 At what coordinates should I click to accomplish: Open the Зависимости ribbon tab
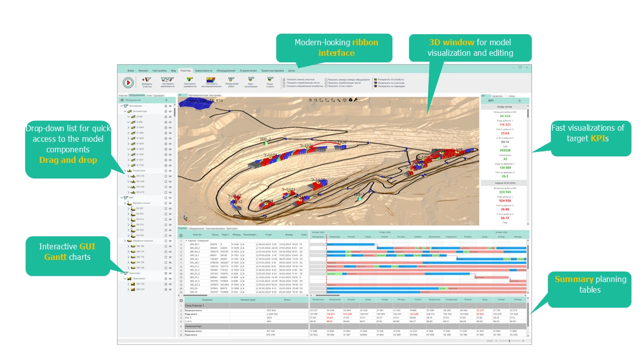(x=203, y=71)
